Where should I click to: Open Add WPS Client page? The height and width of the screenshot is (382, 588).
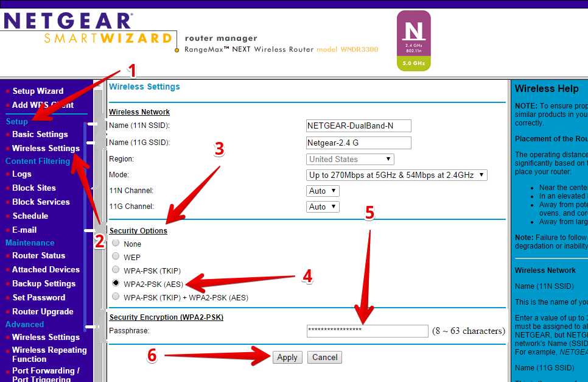click(x=43, y=105)
